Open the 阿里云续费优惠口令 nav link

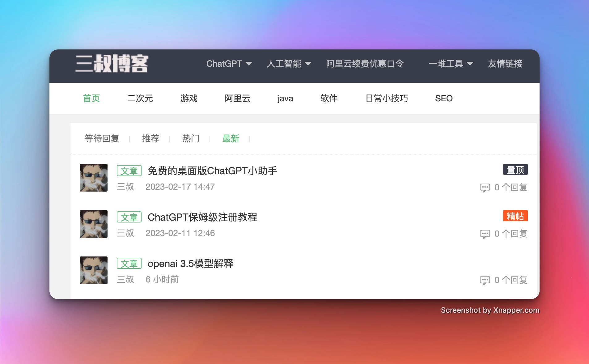[365, 64]
